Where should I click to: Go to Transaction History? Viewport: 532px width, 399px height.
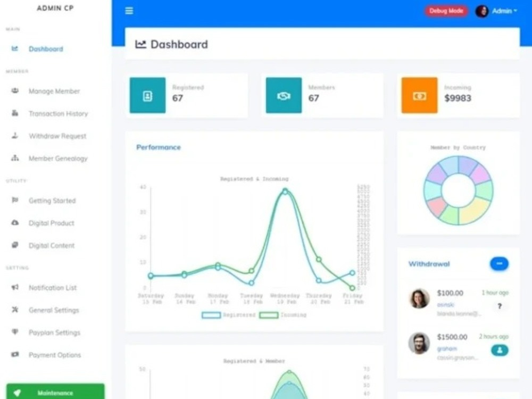(59, 114)
